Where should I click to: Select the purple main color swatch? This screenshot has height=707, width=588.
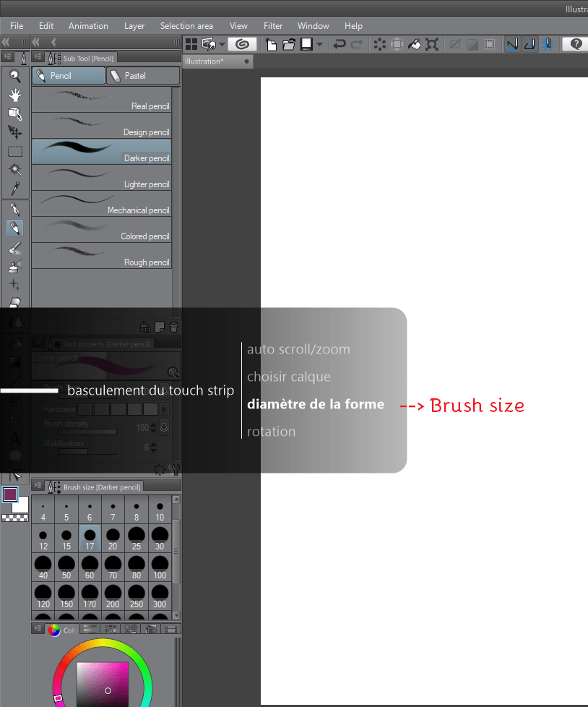pyautogui.click(x=10, y=494)
